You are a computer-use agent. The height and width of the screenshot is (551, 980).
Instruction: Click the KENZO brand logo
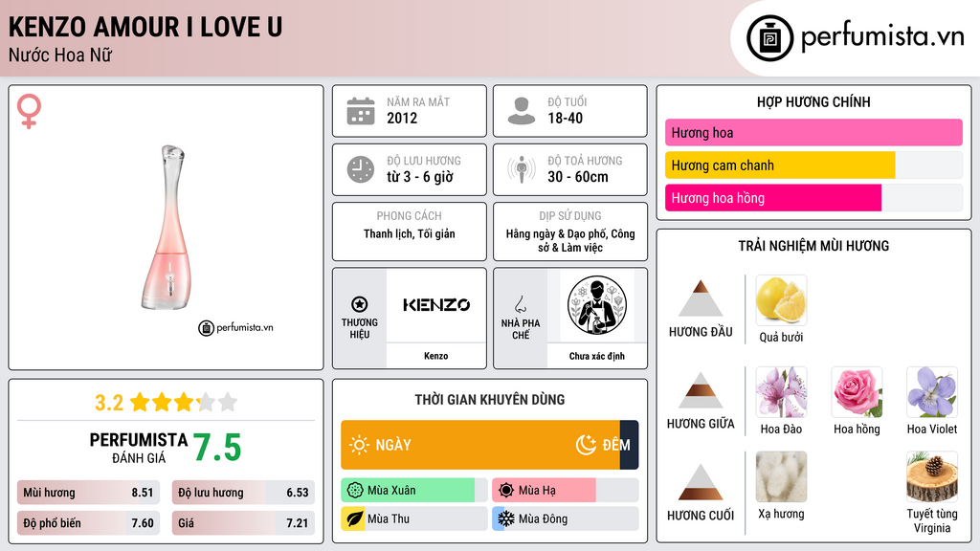pos(436,305)
